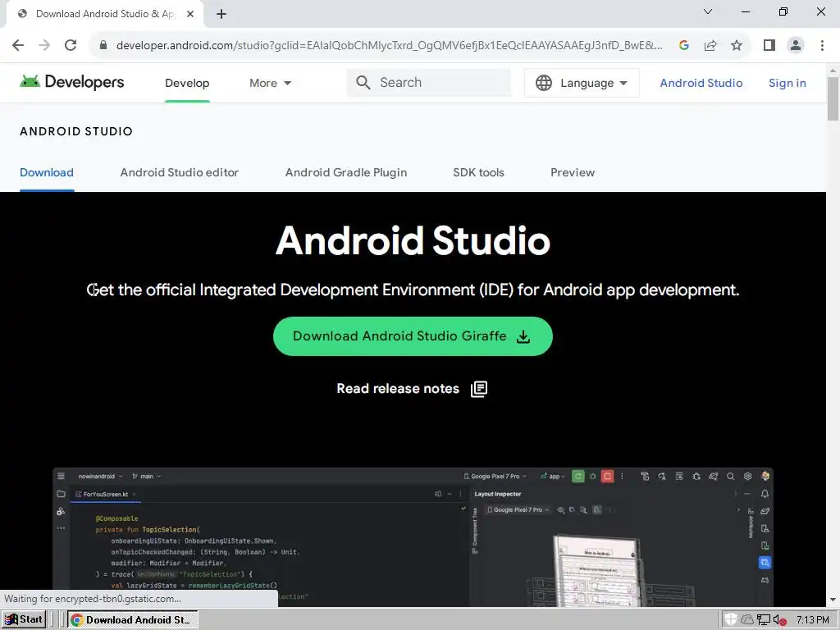This screenshot has width=840, height=630.
Task: Bookmark this page with the star icon
Action: point(737,45)
